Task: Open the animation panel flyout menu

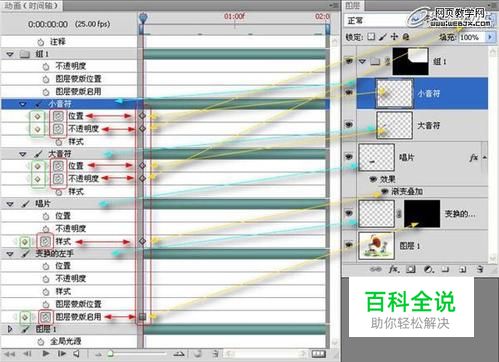Action: (334, 5)
